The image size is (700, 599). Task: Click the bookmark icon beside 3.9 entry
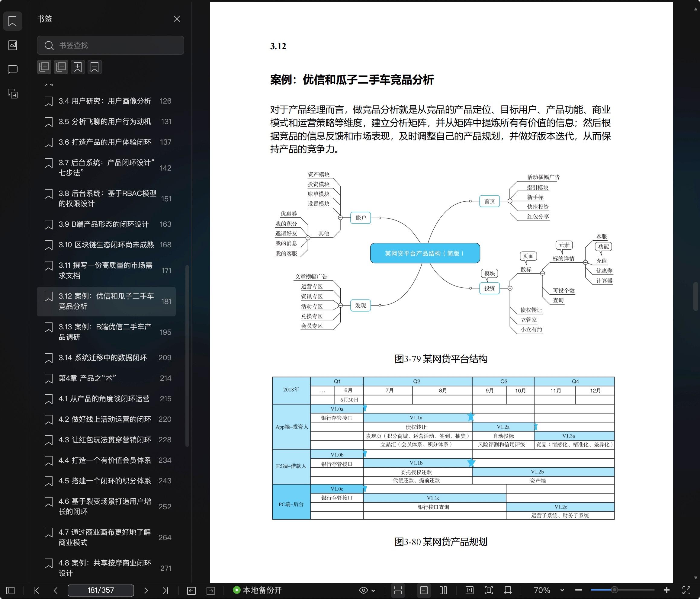click(x=49, y=225)
